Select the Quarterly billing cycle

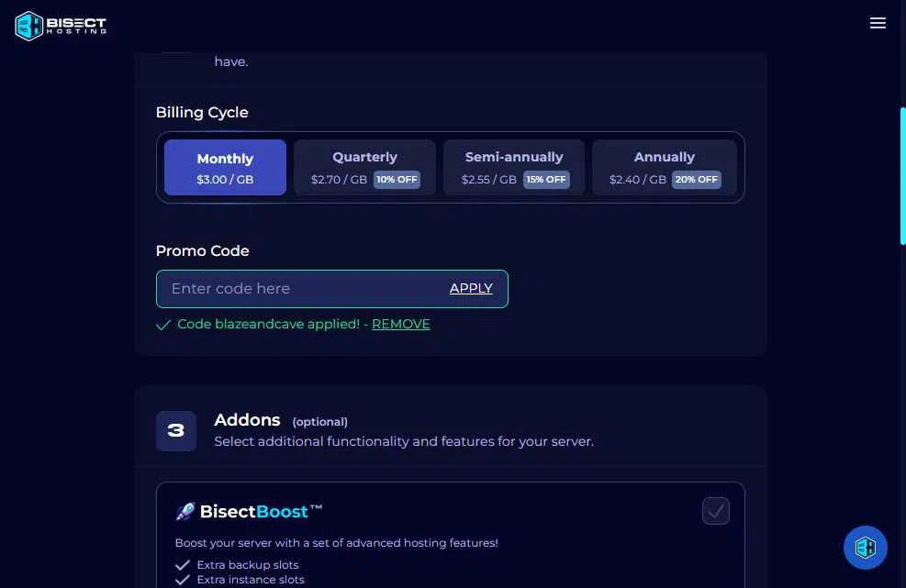tap(364, 168)
